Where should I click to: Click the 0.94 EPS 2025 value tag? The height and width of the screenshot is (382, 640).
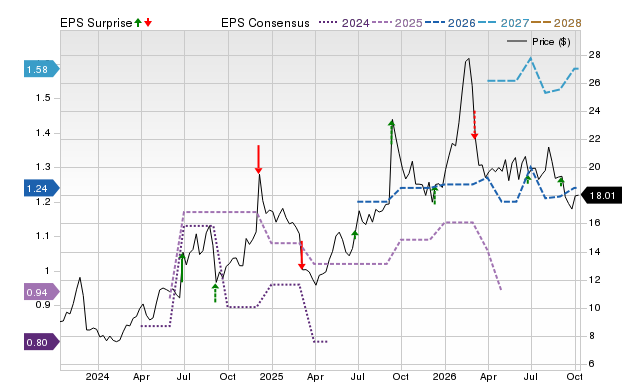pyautogui.click(x=41, y=292)
